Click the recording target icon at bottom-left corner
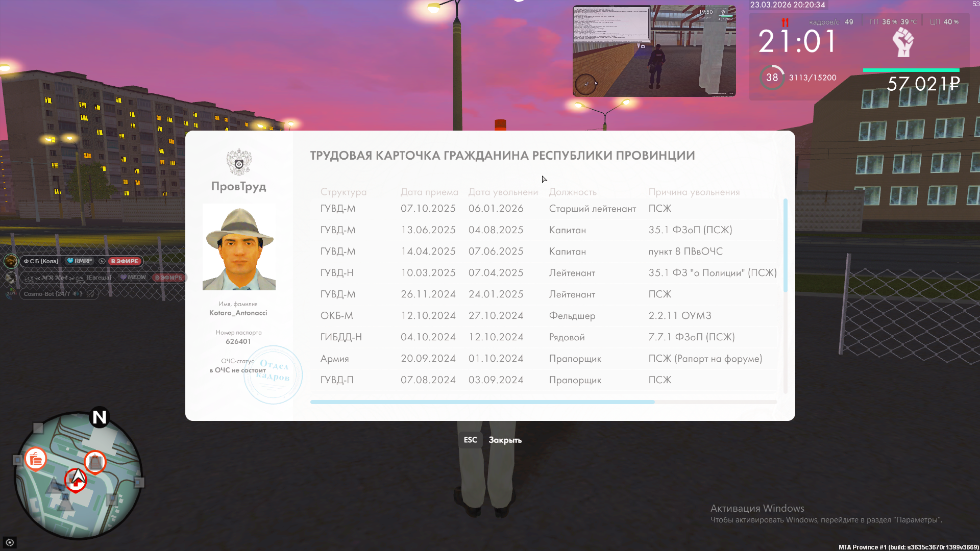Image resolution: width=980 pixels, height=551 pixels. click(10, 542)
